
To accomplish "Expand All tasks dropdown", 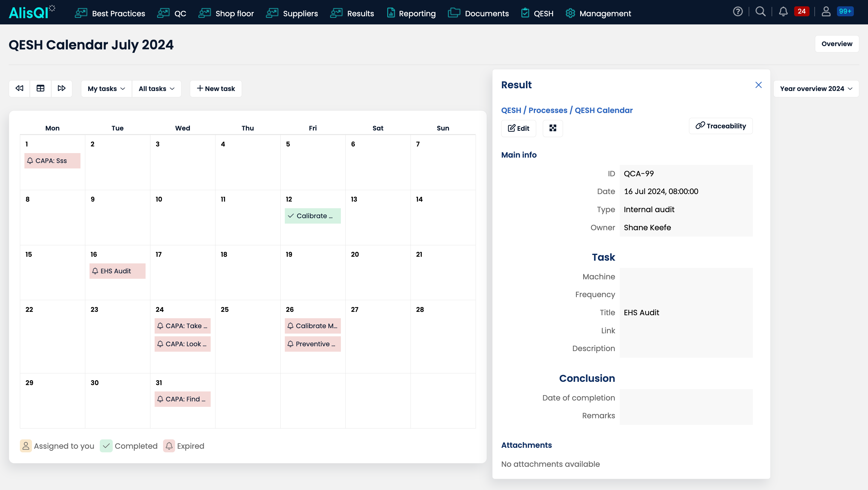I will 157,89.
